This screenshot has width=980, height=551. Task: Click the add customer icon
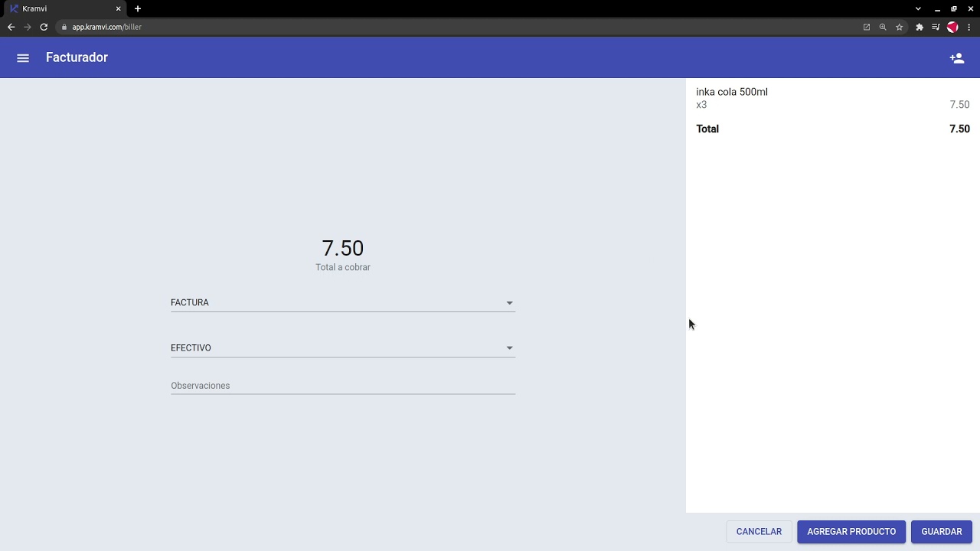tap(957, 58)
